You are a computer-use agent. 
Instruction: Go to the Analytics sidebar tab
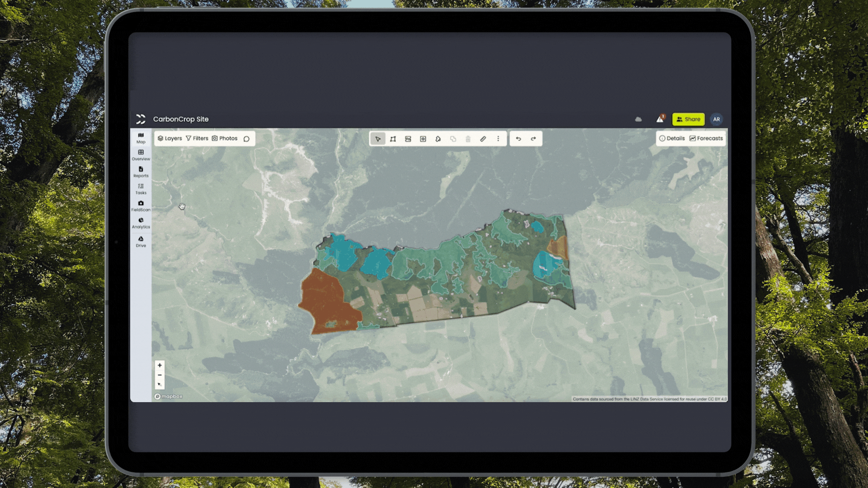[141, 223]
